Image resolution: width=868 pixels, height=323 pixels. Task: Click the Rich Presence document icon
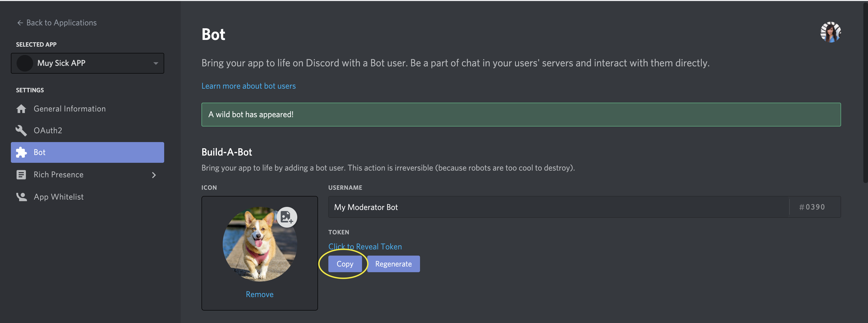point(20,174)
